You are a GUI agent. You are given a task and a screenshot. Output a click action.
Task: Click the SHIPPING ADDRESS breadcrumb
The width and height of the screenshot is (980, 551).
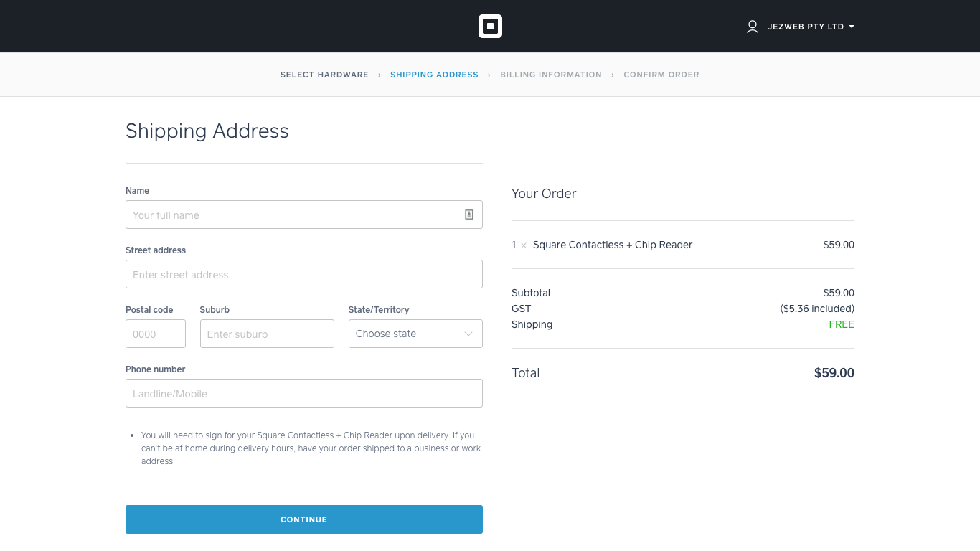[434, 75]
